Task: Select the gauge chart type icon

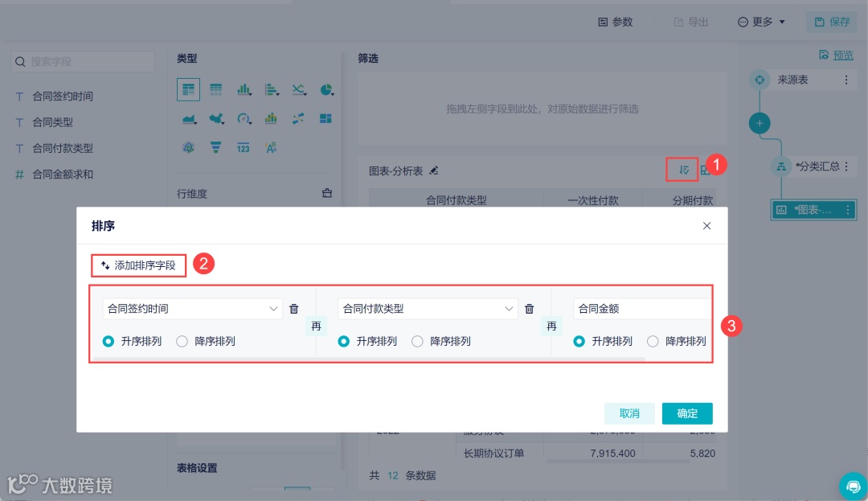Action: tap(242, 118)
